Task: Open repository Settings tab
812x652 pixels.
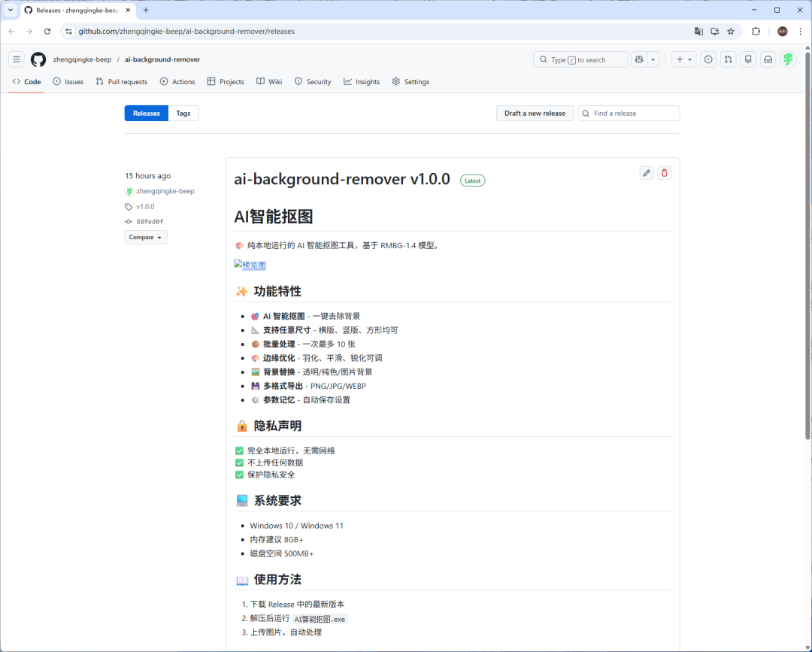Action: (x=411, y=82)
